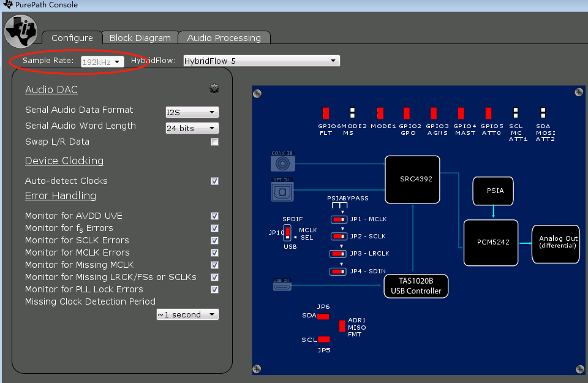Click the ADR1 MISO FMT jumper

pos(342,326)
